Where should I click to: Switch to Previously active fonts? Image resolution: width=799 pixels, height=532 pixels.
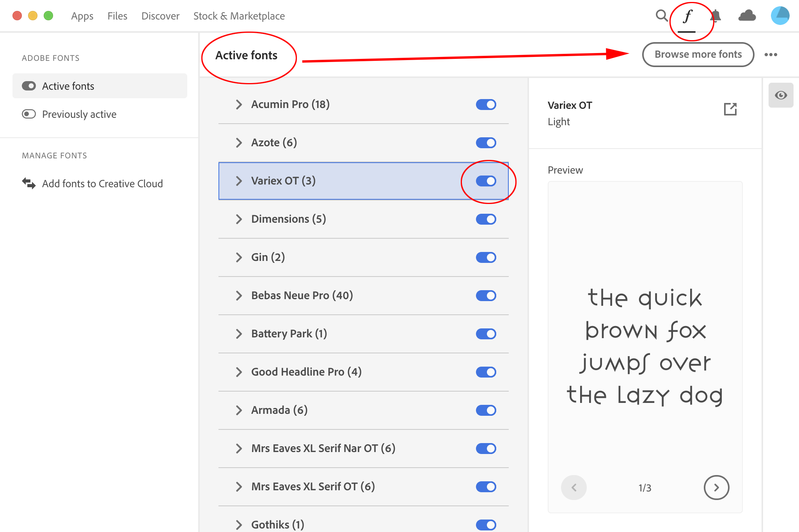79,114
